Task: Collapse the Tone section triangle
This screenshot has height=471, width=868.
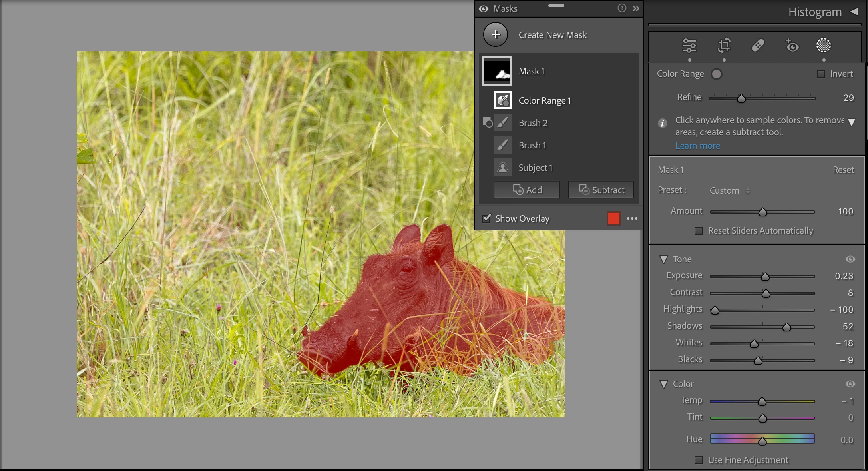Action: coord(664,259)
